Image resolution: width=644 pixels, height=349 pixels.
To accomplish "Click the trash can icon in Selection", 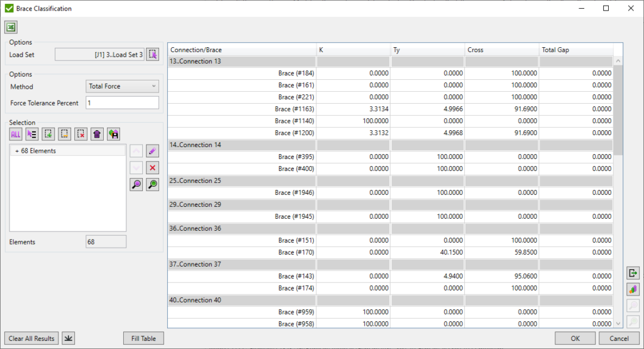I will pos(97,134).
